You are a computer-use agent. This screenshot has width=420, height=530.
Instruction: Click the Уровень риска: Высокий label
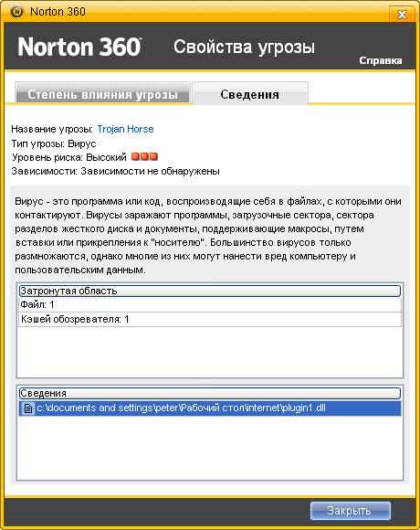pos(69,157)
